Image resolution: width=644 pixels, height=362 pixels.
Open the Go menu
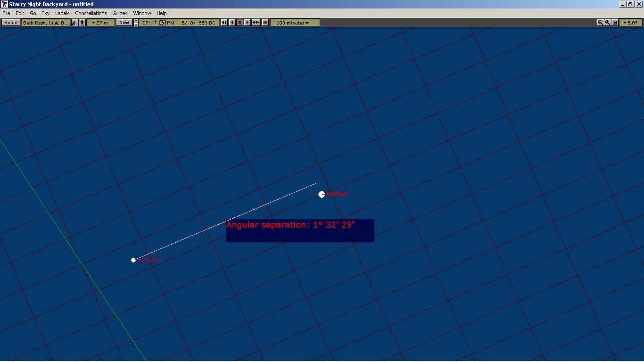point(33,13)
